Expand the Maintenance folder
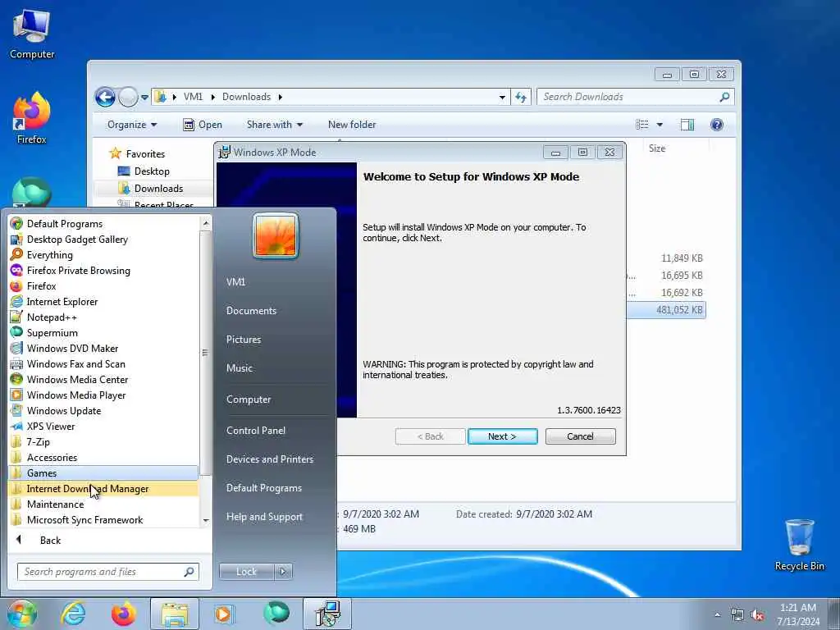Screen dimensions: 840x630 [x=103, y=504]
